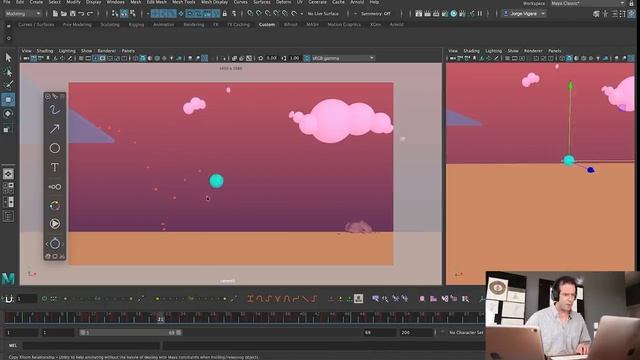Click the New Scene icon
This screenshot has width=640, height=360.
pyautogui.click(x=55, y=13)
